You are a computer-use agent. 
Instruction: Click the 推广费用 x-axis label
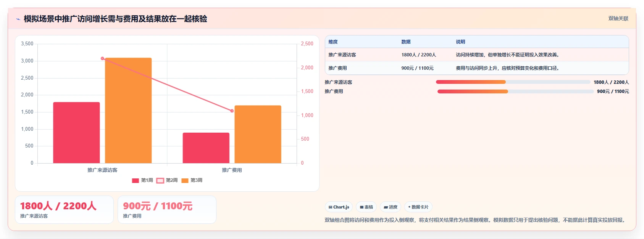click(232, 170)
